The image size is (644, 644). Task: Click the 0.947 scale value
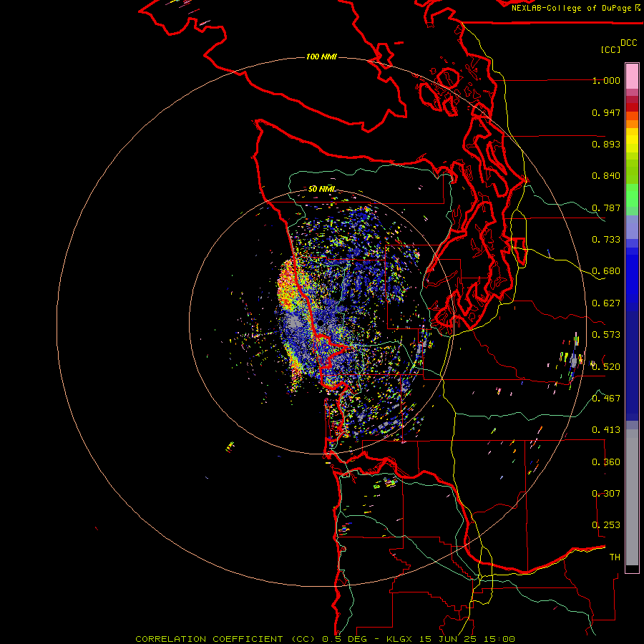tap(606, 112)
